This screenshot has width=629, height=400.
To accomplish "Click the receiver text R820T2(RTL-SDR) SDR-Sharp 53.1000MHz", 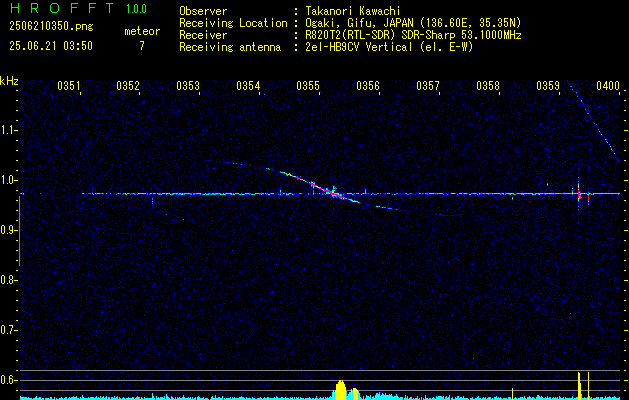I will tap(414, 35).
